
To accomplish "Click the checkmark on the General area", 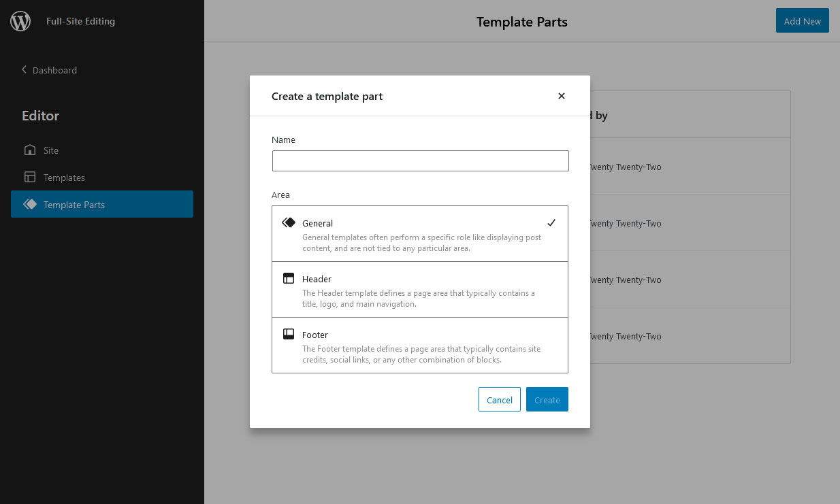I will click(551, 222).
